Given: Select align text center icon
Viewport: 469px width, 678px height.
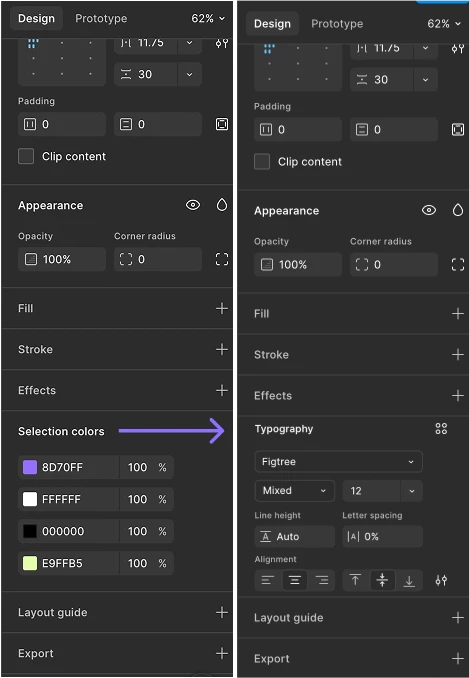Looking at the screenshot, I should click(295, 580).
